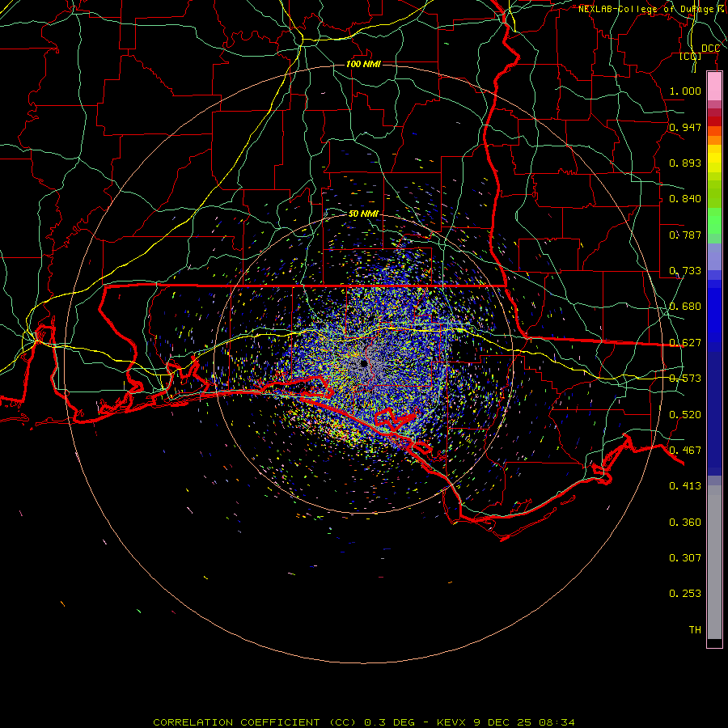Select the 0.947 legend value

coord(685,127)
